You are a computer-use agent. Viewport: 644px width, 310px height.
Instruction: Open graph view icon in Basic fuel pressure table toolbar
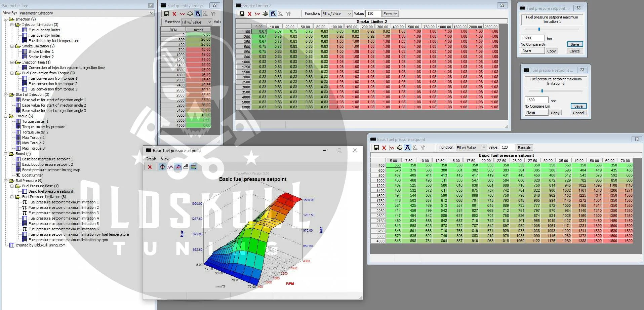click(x=392, y=148)
